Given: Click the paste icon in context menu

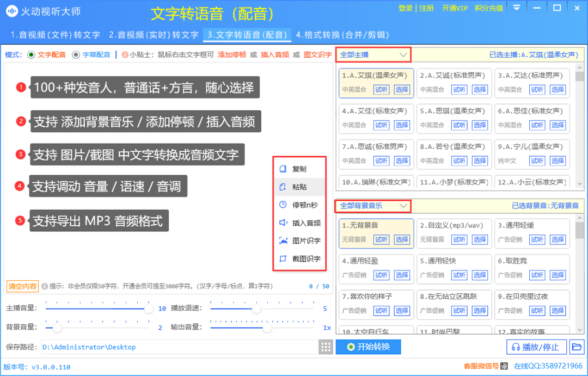Looking at the screenshot, I should click(283, 187).
